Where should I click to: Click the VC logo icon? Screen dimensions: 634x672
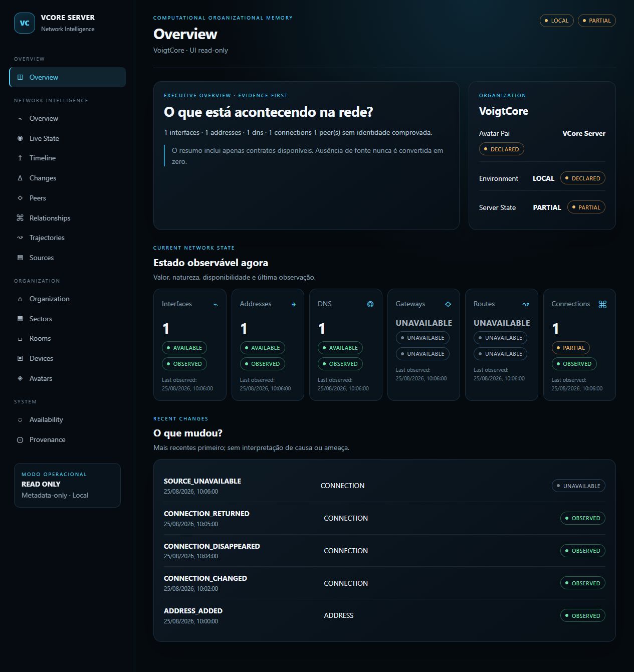(25, 23)
